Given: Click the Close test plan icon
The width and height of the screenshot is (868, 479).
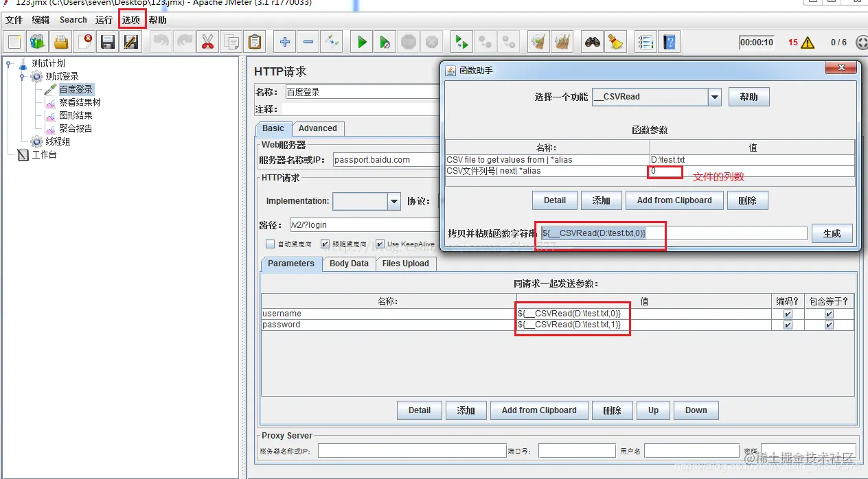Looking at the screenshot, I should pos(84,42).
